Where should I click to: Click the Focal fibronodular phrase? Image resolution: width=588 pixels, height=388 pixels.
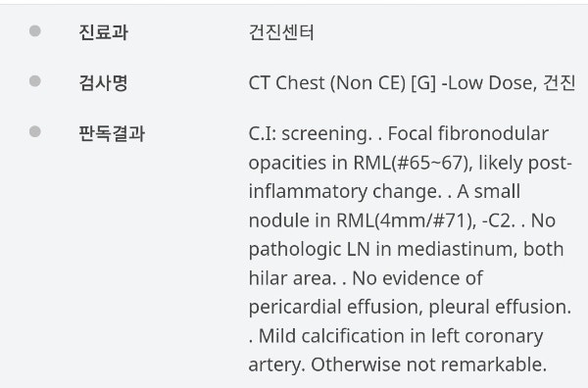(468, 133)
